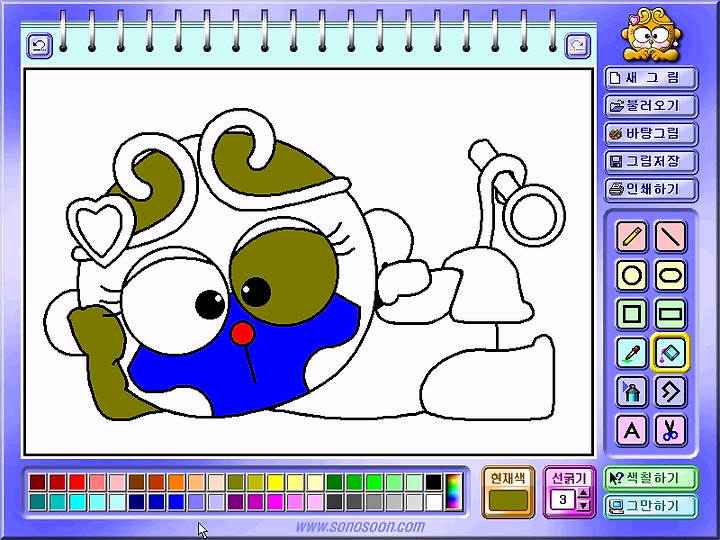Save the picture with 그림저장
Screen dimensions: 720x540
point(651,162)
